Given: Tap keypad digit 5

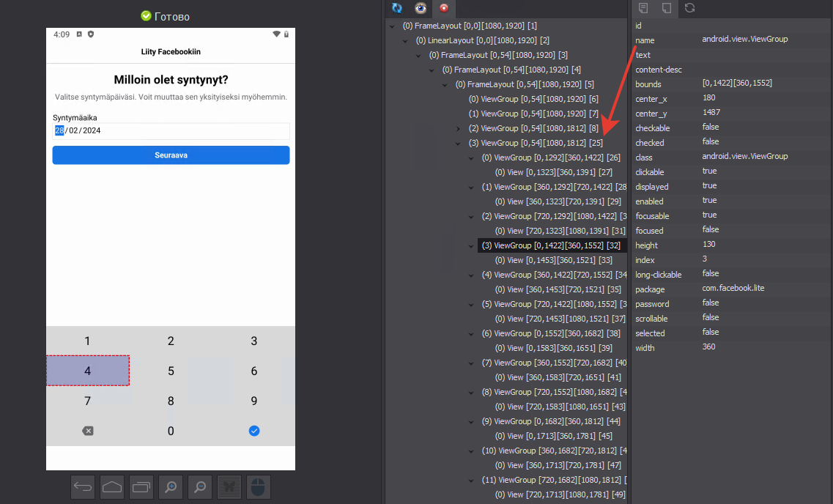Looking at the screenshot, I should click(171, 371).
